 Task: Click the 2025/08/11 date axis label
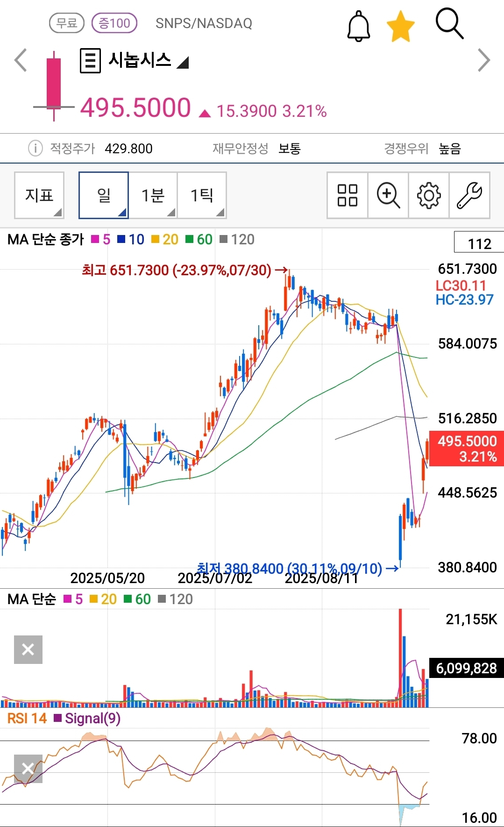coord(322,578)
